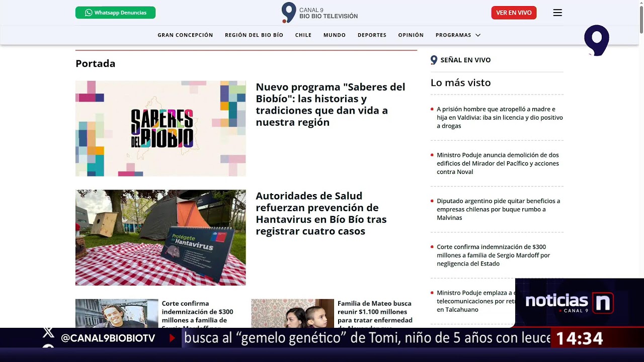
Task: Open Diputado argentino Malvinas article
Action: [498, 209]
